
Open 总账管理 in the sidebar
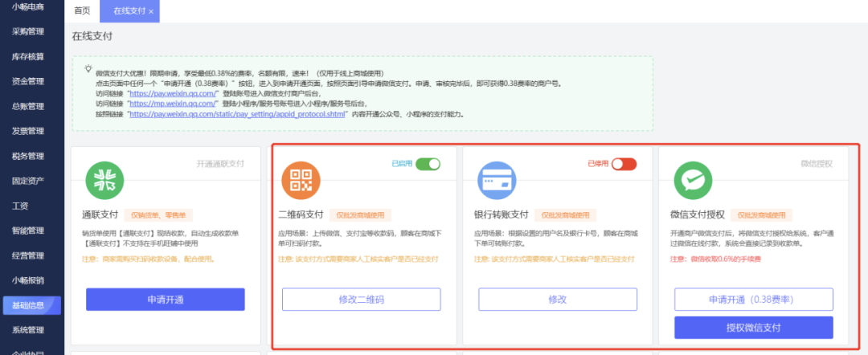pos(27,106)
